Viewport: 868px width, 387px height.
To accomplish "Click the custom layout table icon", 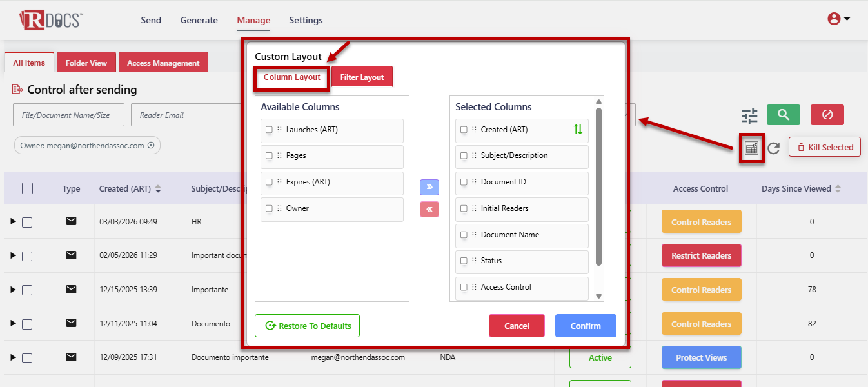I will (x=751, y=148).
